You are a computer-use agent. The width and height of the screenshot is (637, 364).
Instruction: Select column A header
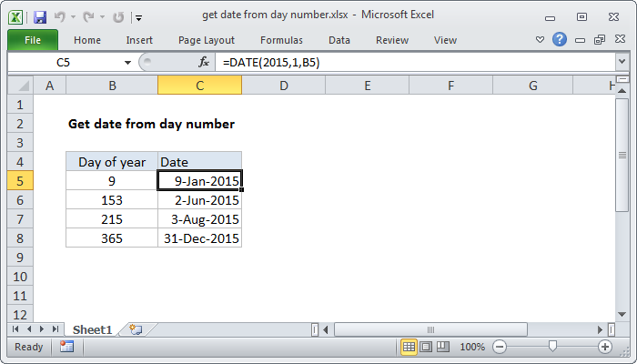(49, 86)
